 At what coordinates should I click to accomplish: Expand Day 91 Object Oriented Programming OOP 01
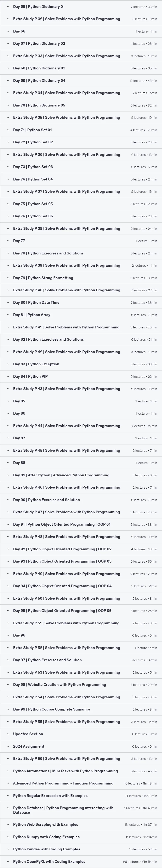coord(81,524)
